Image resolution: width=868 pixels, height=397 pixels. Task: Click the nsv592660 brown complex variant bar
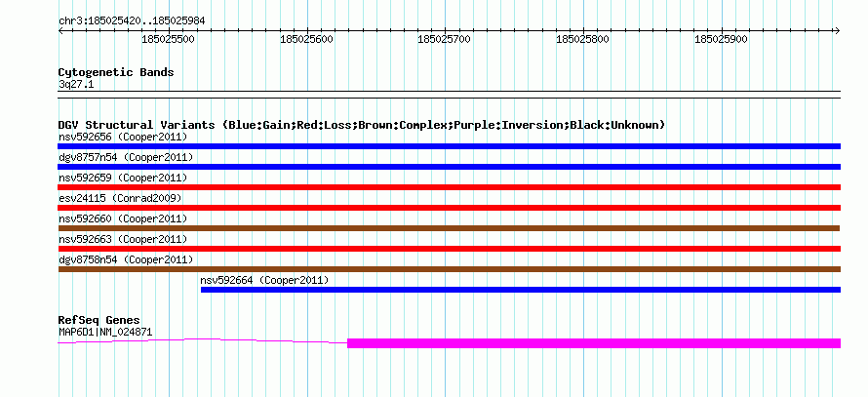pyautogui.click(x=449, y=228)
